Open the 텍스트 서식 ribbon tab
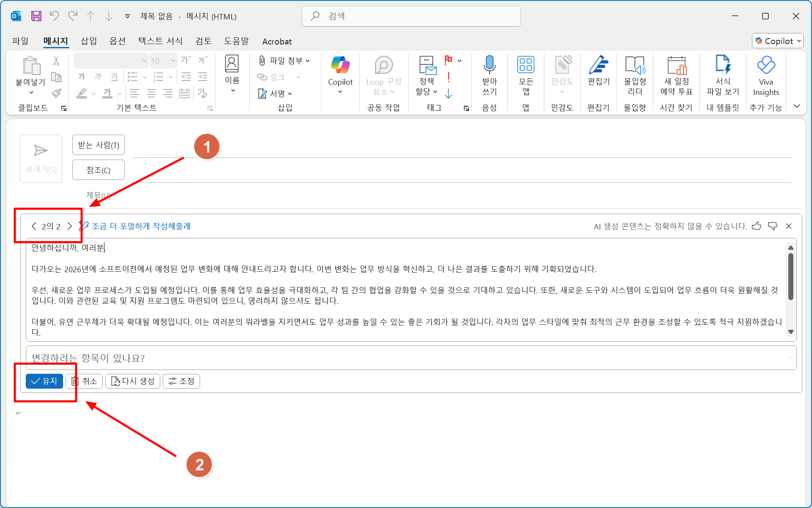Image resolution: width=812 pixels, height=508 pixels. click(160, 41)
